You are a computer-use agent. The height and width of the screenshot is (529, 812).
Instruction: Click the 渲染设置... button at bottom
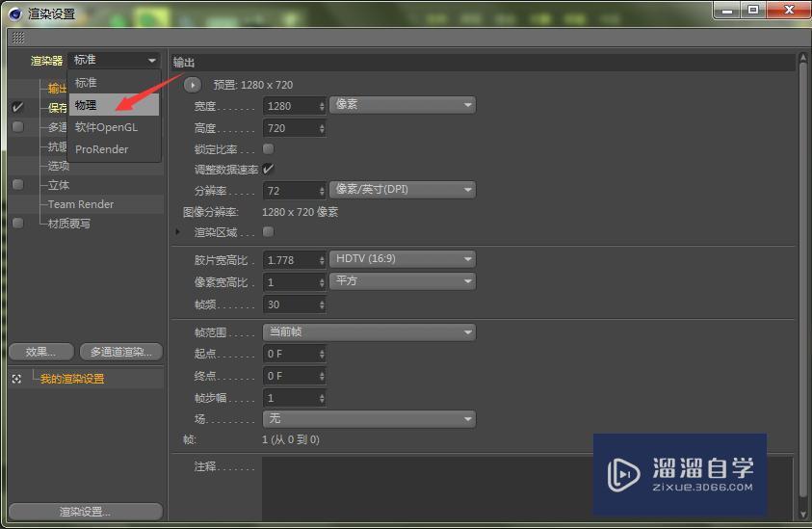click(x=86, y=512)
